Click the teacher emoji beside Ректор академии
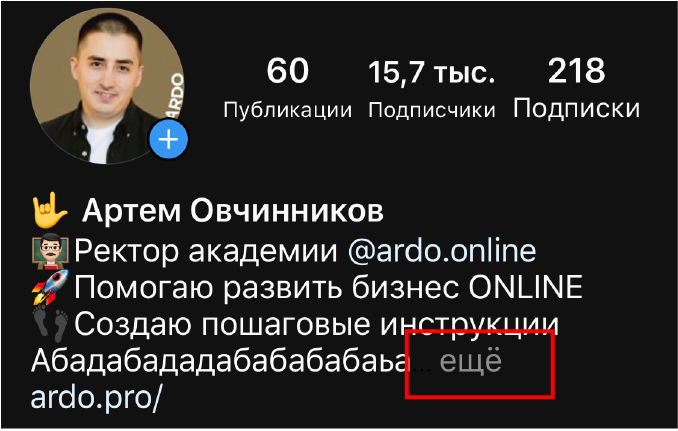 click(x=50, y=250)
